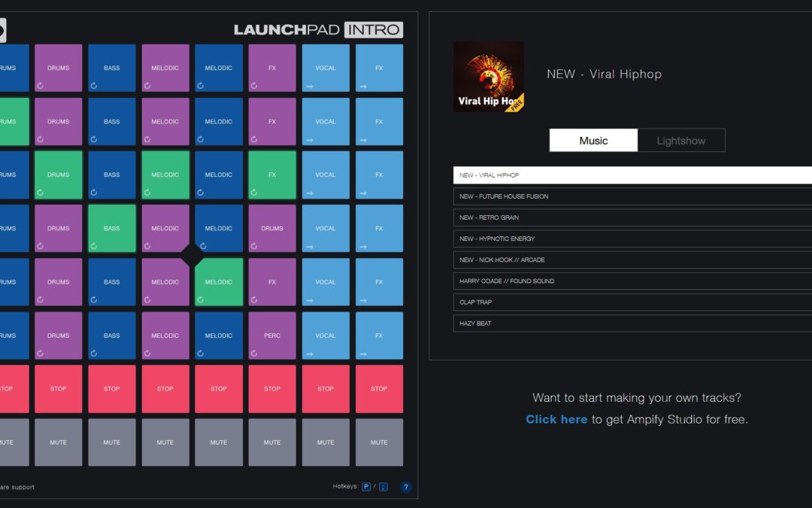The image size is (812, 508).
Task: Trigger the top-row purple MELODIC pad
Action: (x=165, y=68)
